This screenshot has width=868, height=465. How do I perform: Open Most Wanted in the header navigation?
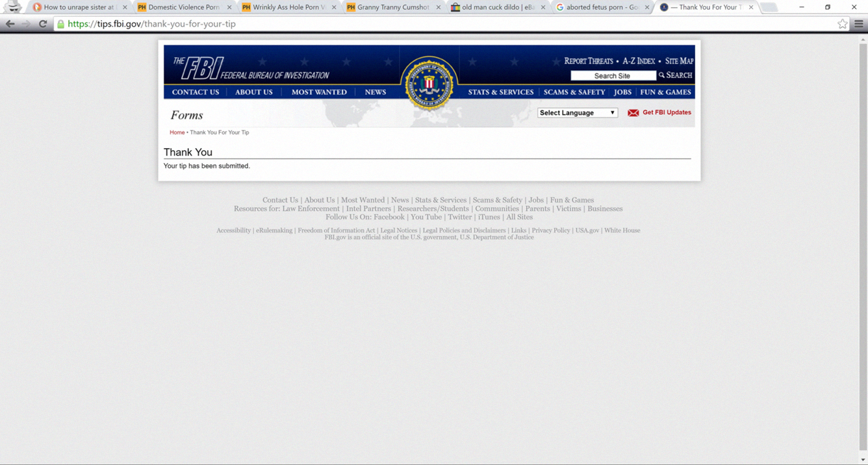(x=319, y=92)
